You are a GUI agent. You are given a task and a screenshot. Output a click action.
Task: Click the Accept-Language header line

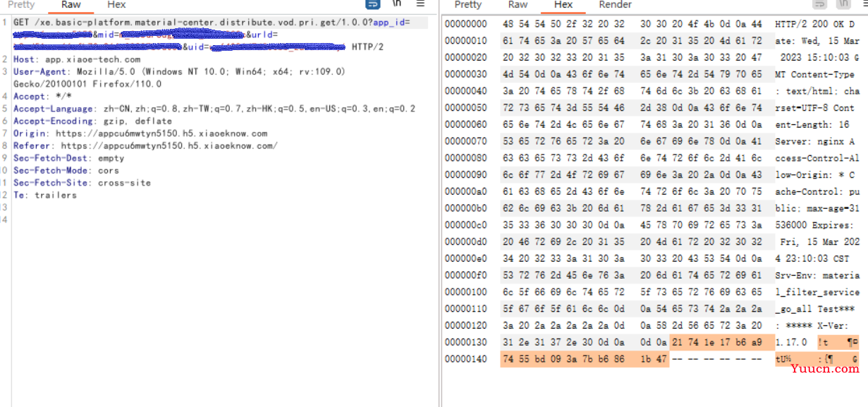214,109
